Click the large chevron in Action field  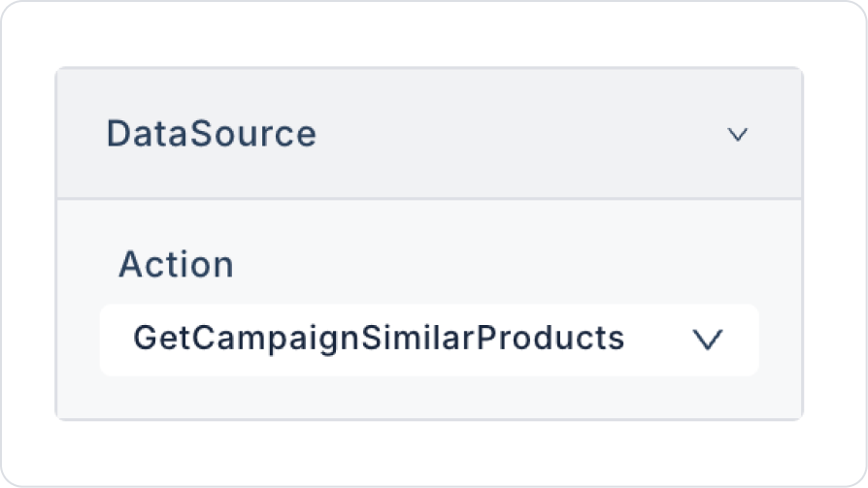(x=708, y=339)
